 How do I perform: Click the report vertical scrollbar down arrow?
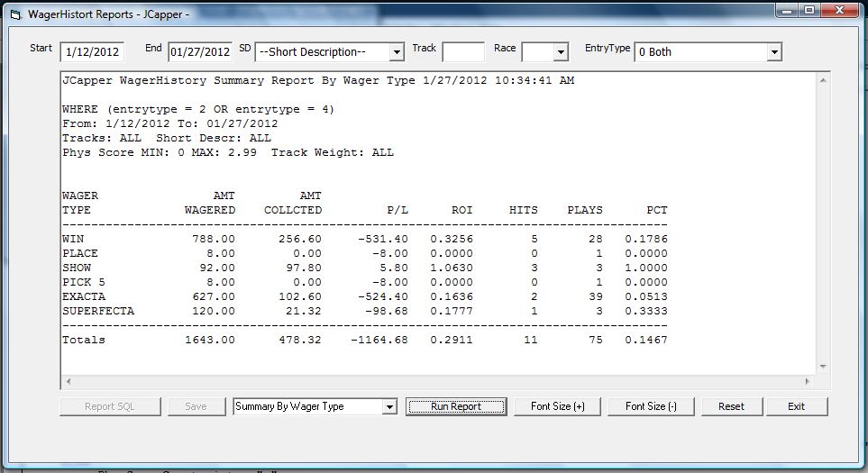(x=823, y=366)
